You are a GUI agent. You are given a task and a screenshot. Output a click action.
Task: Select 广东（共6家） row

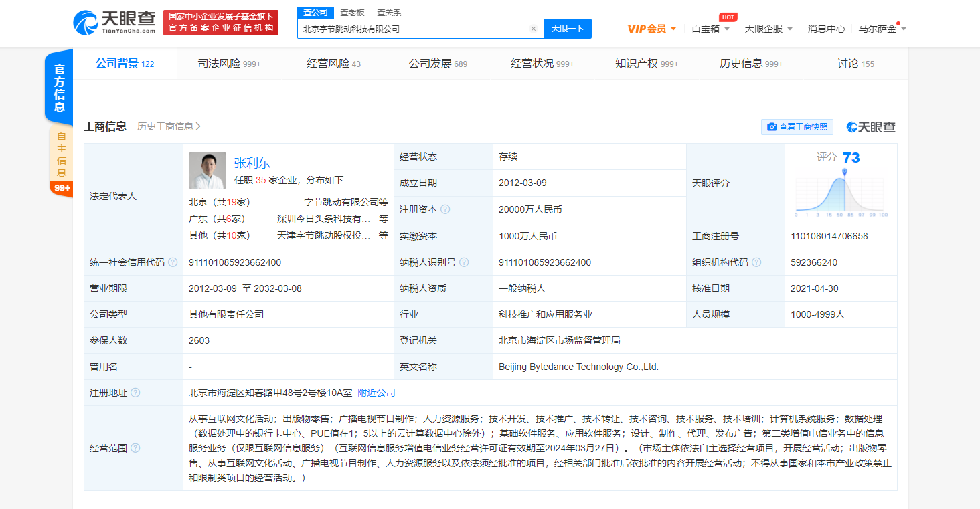pyautogui.click(x=289, y=219)
